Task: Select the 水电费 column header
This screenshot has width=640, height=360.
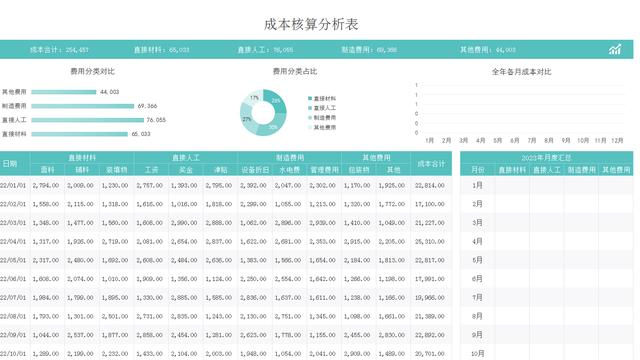Action: (290, 170)
